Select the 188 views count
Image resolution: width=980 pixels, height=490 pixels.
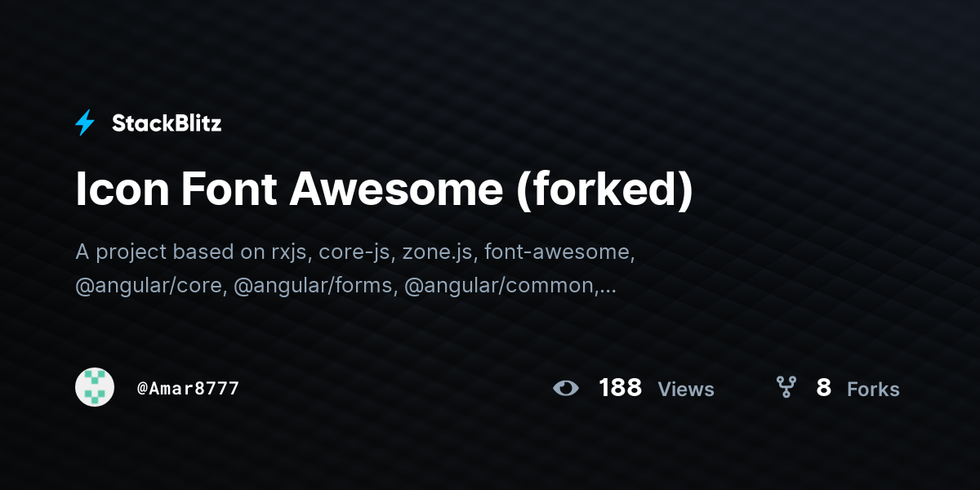click(620, 388)
